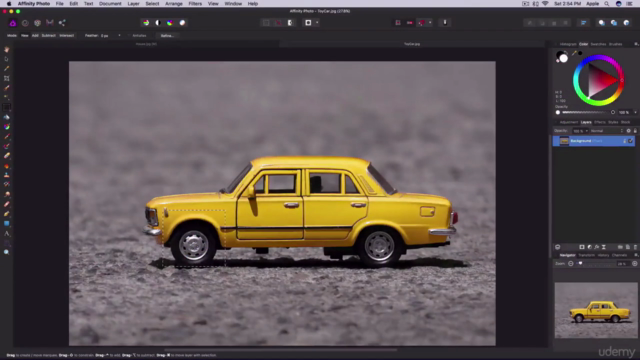Viewport: 640px width, 360px height.
Task: Toggle Background layer visibility checkbox
Action: [x=631, y=141]
